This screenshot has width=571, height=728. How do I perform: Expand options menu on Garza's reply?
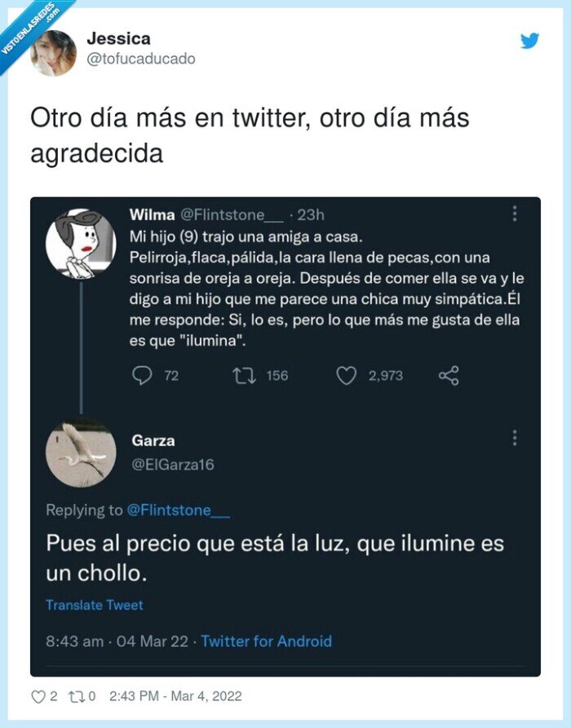[x=515, y=438]
